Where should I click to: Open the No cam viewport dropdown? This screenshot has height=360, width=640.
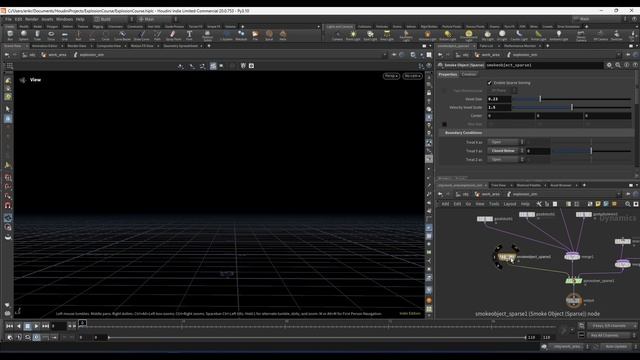click(x=412, y=76)
